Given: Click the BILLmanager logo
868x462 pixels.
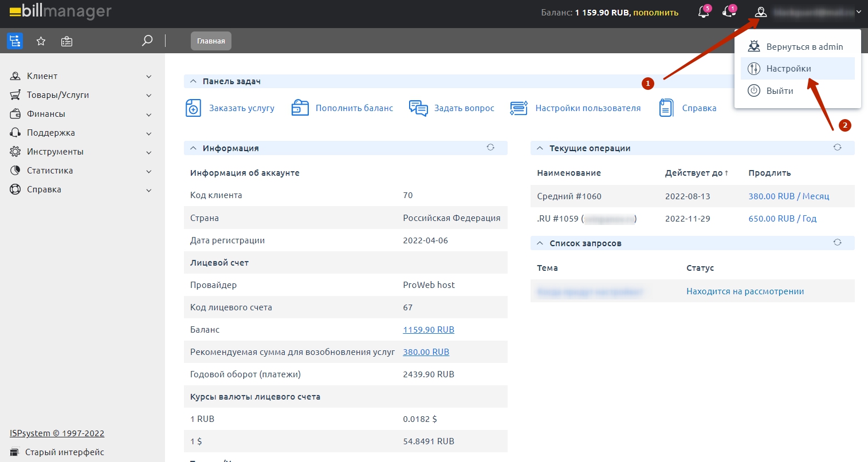Looking at the screenshot, I should click(61, 11).
